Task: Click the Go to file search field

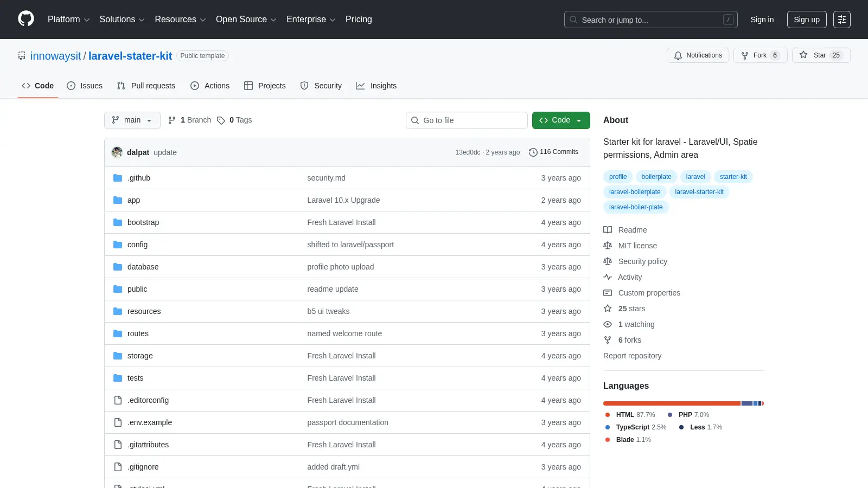Action: pos(467,120)
